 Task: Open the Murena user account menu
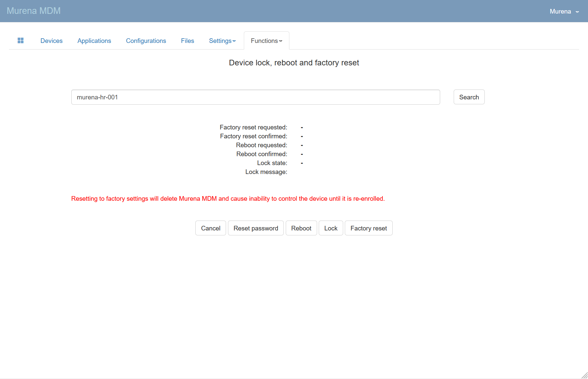tap(564, 12)
